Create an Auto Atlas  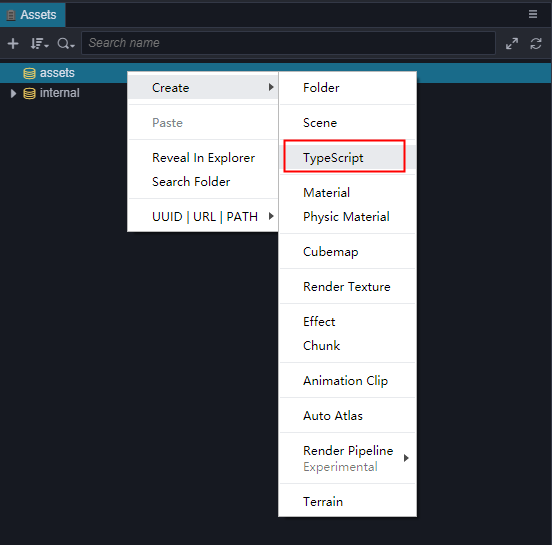click(x=347, y=415)
